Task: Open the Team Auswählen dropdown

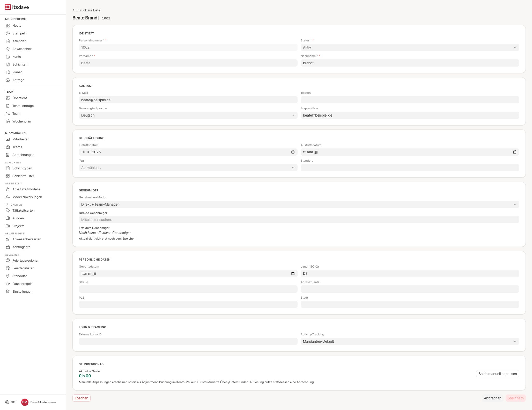Action: [x=188, y=168]
